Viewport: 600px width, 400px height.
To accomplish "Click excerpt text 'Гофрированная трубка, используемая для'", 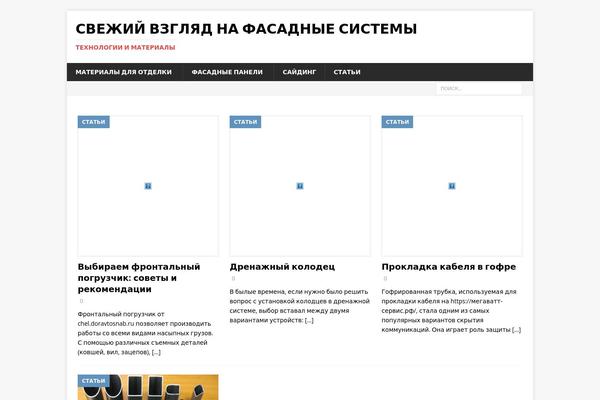I will 449,292.
